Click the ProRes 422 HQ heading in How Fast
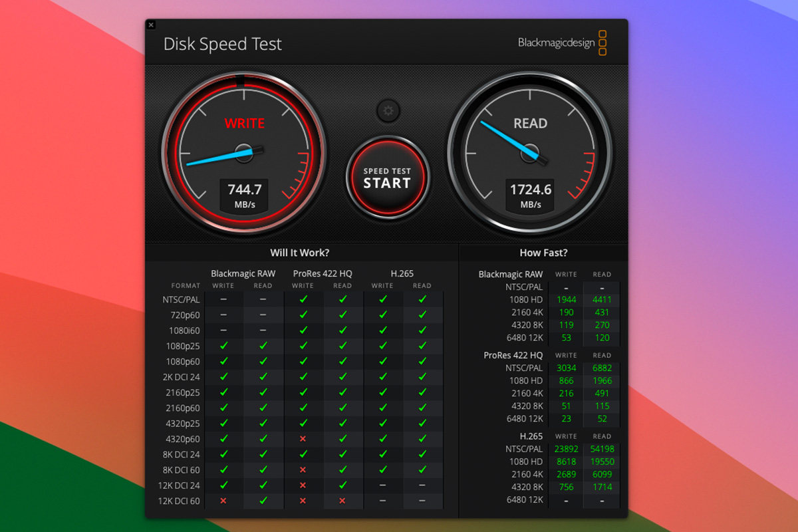This screenshot has height=532, width=798. [x=513, y=355]
